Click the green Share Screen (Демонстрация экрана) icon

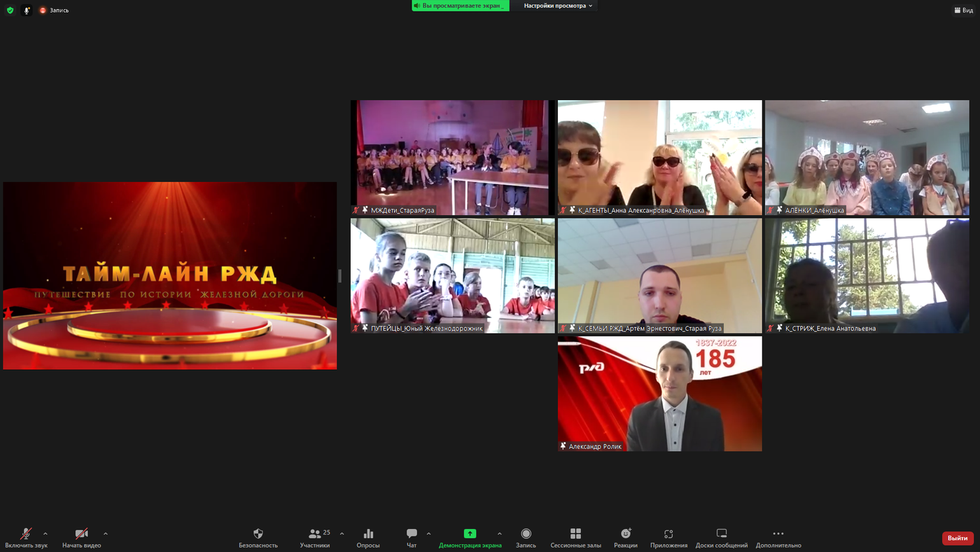coord(470,534)
